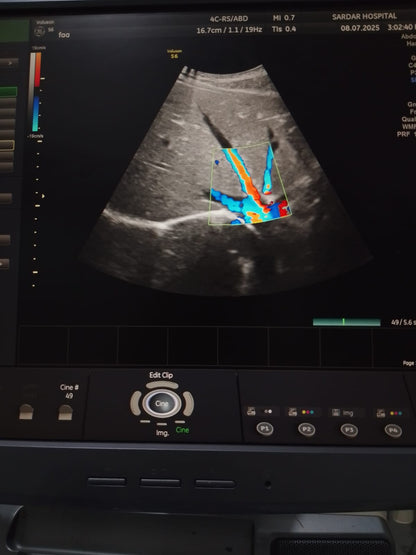Select the P3 print key
Screen dimensions: 416x555
349,430
